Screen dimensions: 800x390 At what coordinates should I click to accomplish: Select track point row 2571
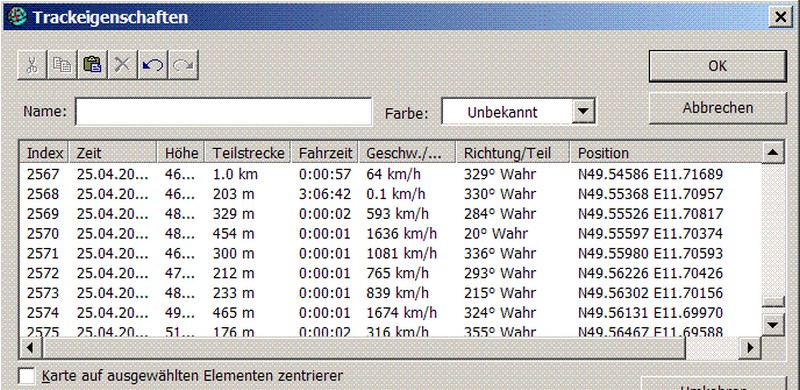point(391,254)
